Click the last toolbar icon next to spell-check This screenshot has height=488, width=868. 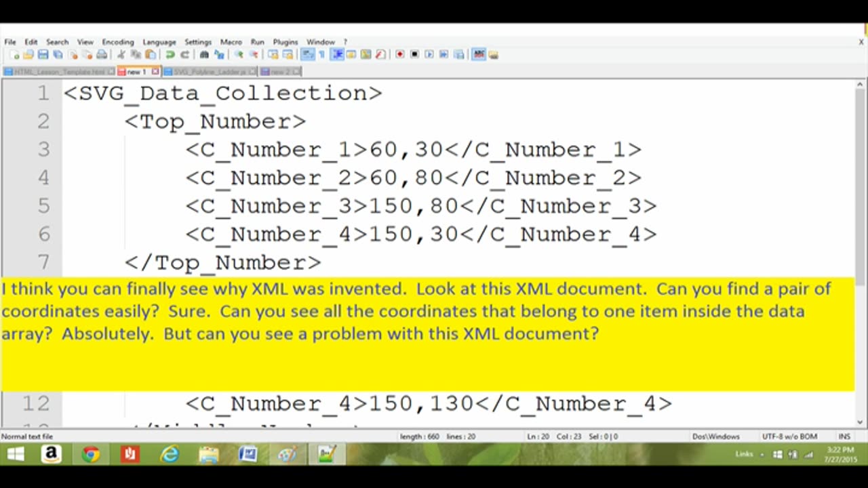[494, 55]
